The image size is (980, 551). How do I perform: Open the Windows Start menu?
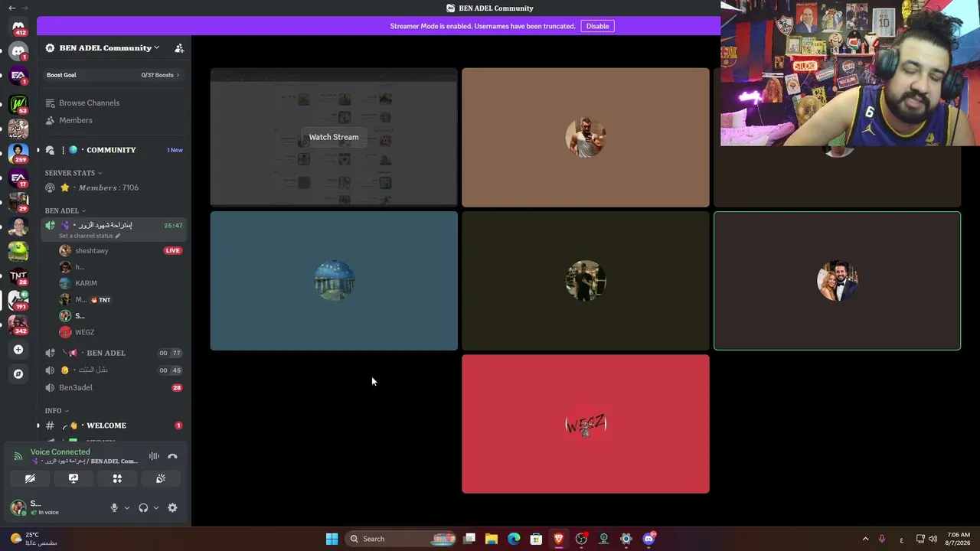click(x=332, y=539)
